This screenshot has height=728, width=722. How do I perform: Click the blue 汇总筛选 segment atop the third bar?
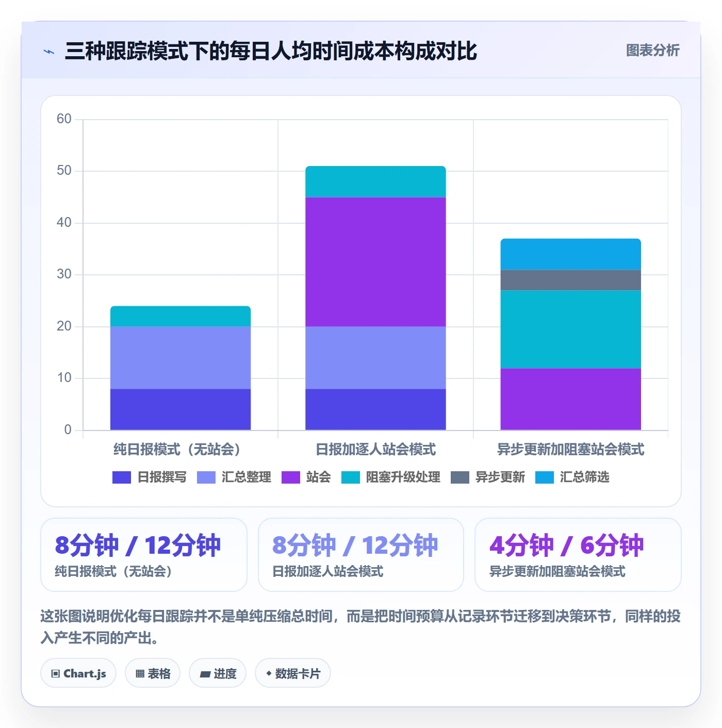(x=571, y=254)
